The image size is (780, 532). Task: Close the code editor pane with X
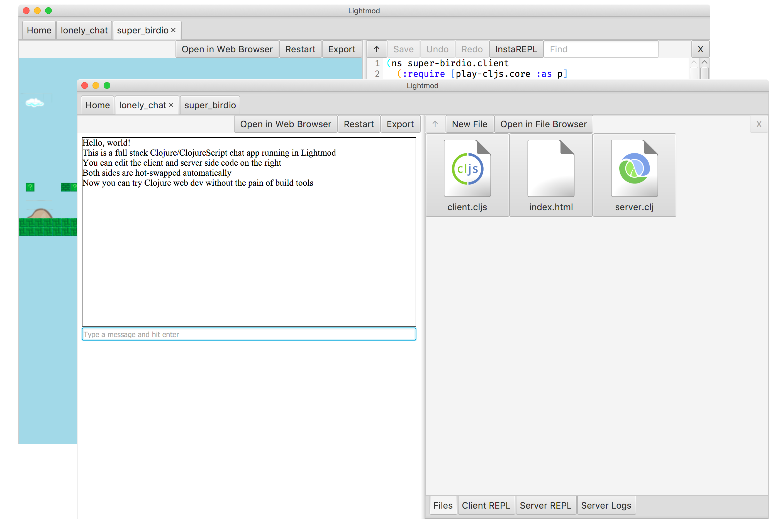pos(700,49)
